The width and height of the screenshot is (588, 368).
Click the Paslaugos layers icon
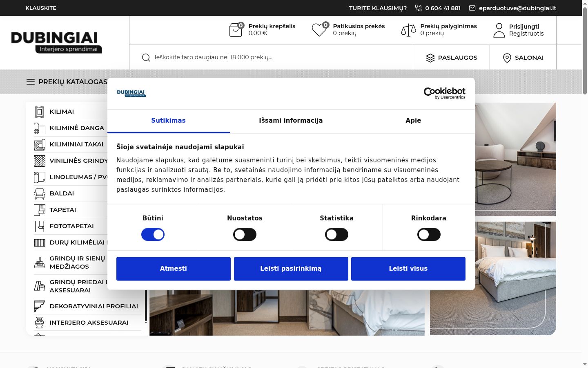click(x=430, y=58)
